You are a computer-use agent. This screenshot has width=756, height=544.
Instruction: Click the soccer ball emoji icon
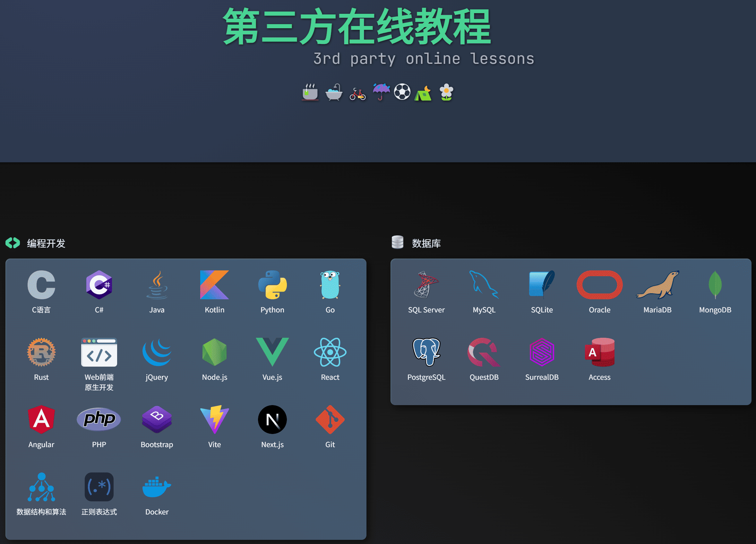pyautogui.click(x=402, y=92)
